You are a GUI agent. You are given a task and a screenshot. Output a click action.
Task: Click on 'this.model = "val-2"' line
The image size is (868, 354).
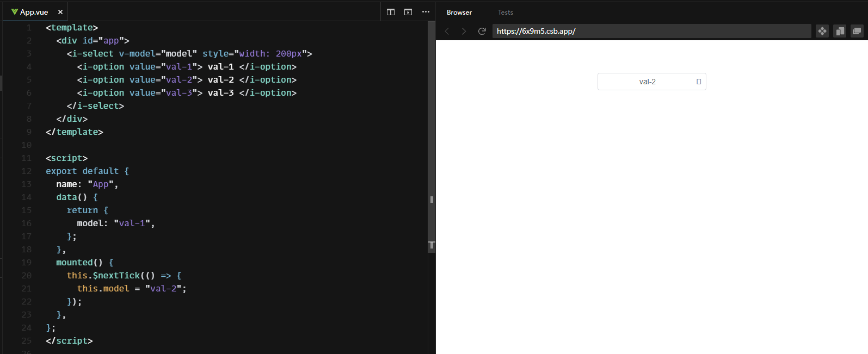tap(132, 289)
